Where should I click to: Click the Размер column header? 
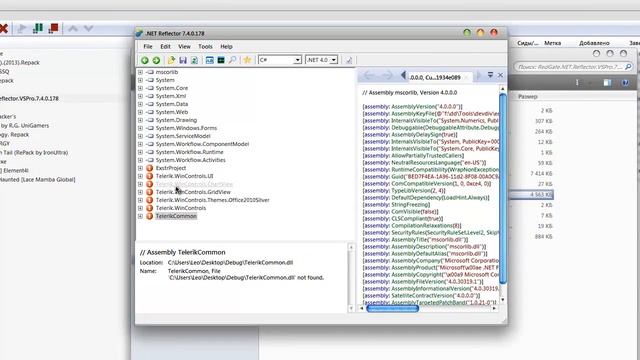pyautogui.click(x=528, y=97)
